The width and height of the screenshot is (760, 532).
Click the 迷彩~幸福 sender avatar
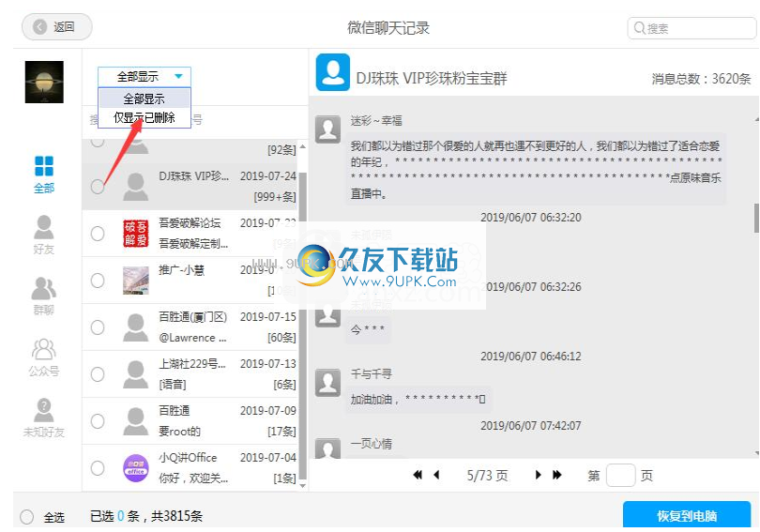[x=328, y=129]
